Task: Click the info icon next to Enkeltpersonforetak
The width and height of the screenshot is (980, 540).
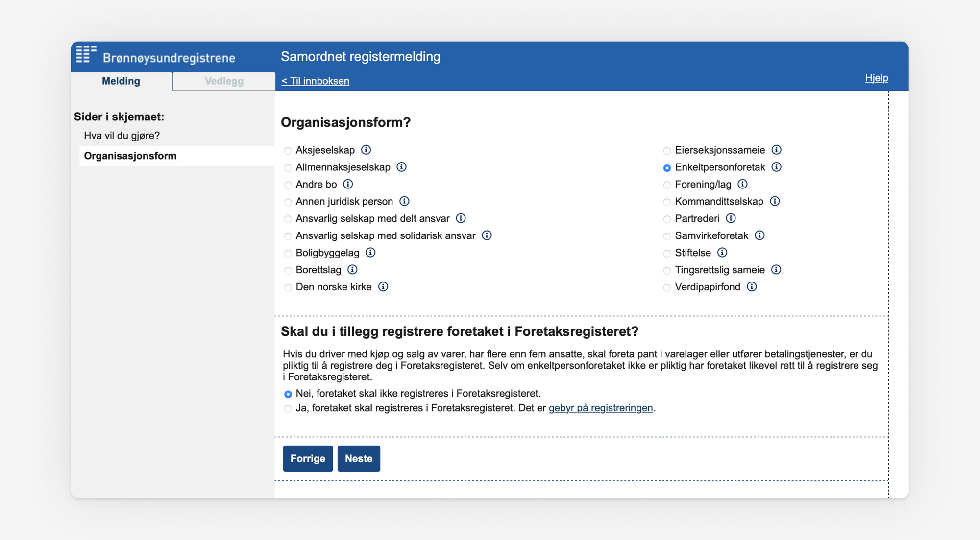Action: (776, 167)
